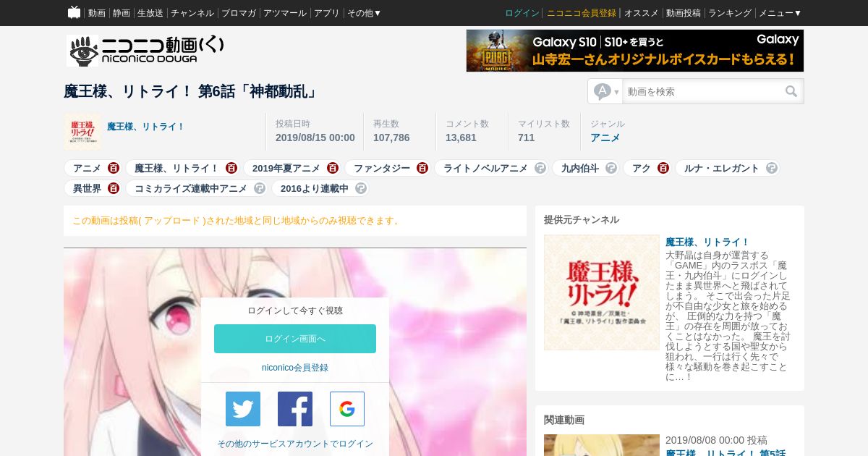This screenshot has height=456, width=868.
Task: Log in with the Google icon
Action: click(347, 409)
